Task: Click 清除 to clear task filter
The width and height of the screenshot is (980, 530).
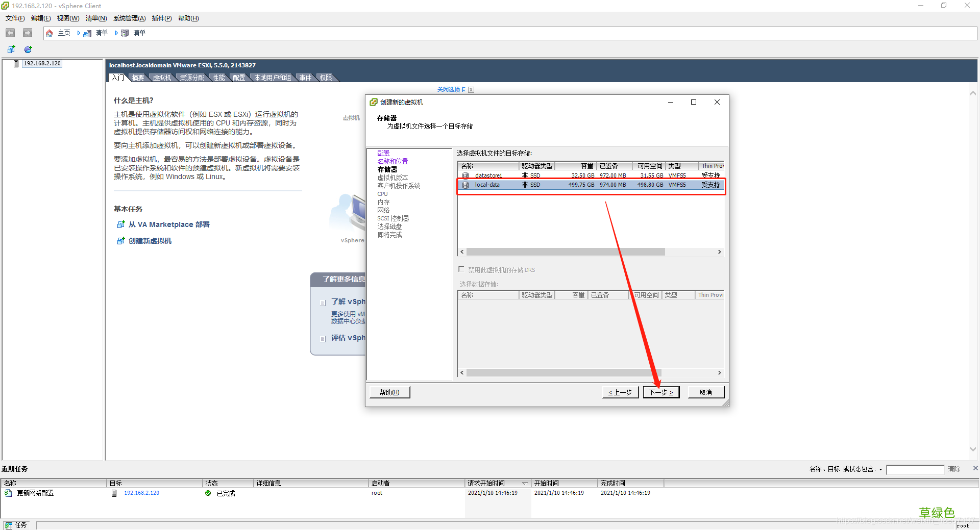Action: point(954,469)
